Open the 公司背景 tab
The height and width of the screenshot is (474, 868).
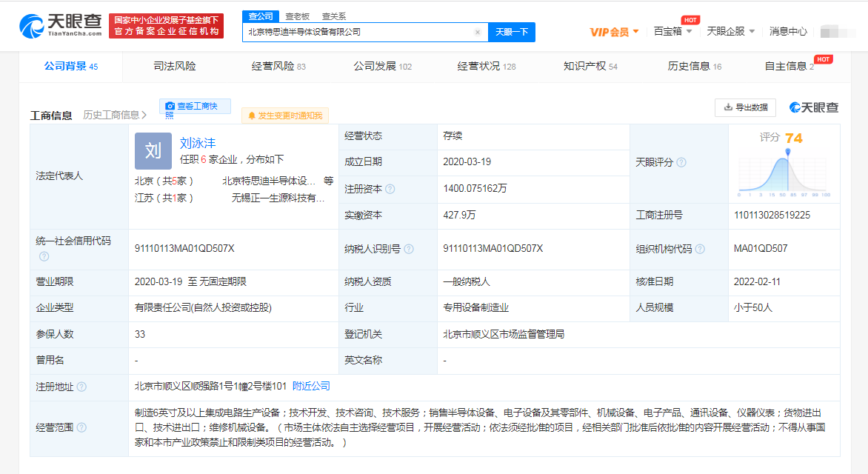[71, 67]
